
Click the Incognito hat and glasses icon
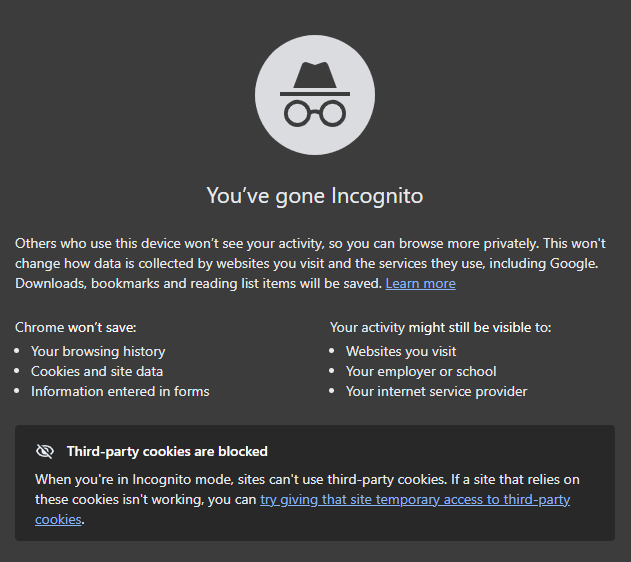[x=315, y=95]
